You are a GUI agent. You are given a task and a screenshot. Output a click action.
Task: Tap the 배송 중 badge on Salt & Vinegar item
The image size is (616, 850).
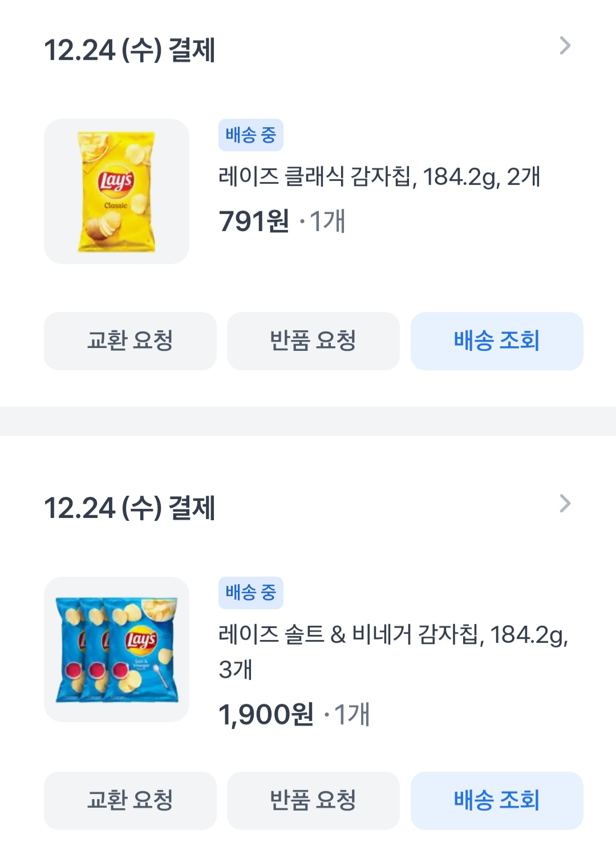(250, 593)
